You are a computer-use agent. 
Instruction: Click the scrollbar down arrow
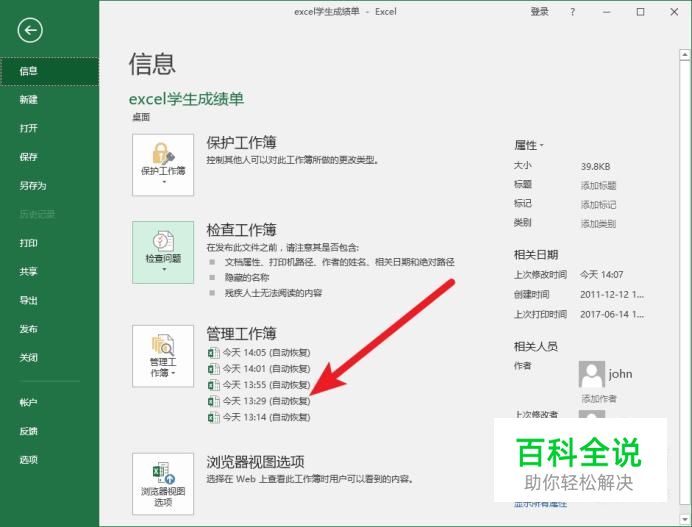pyautogui.click(x=684, y=519)
